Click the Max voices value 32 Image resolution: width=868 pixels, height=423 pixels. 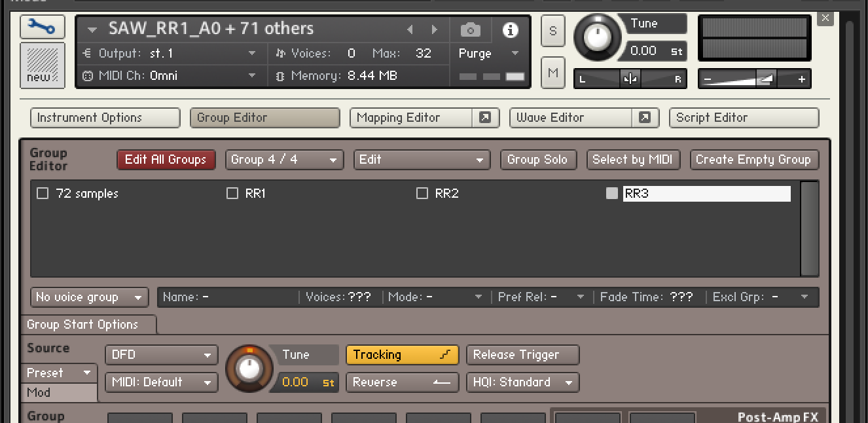click(424, 54)
